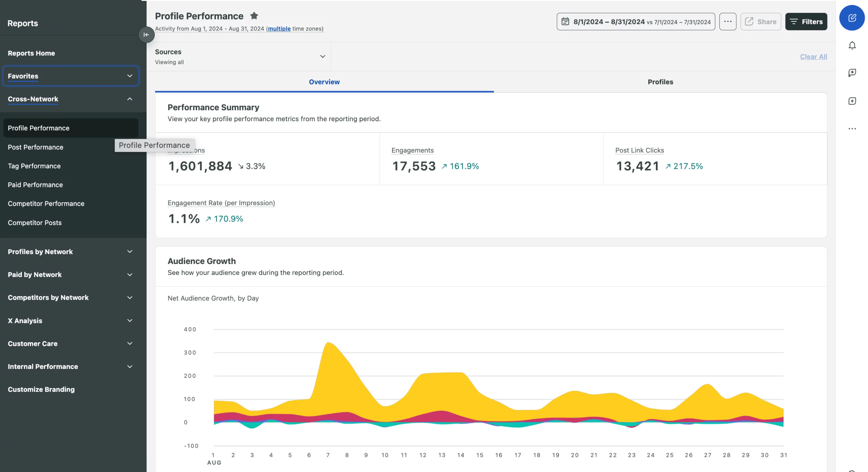Switch to the Overview tab

click(324, 82)
